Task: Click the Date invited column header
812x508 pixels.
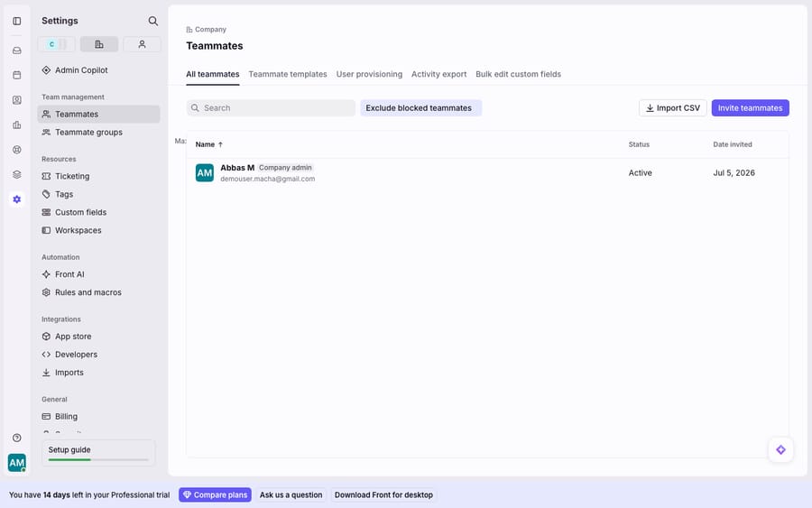Action: pos(733,144)
